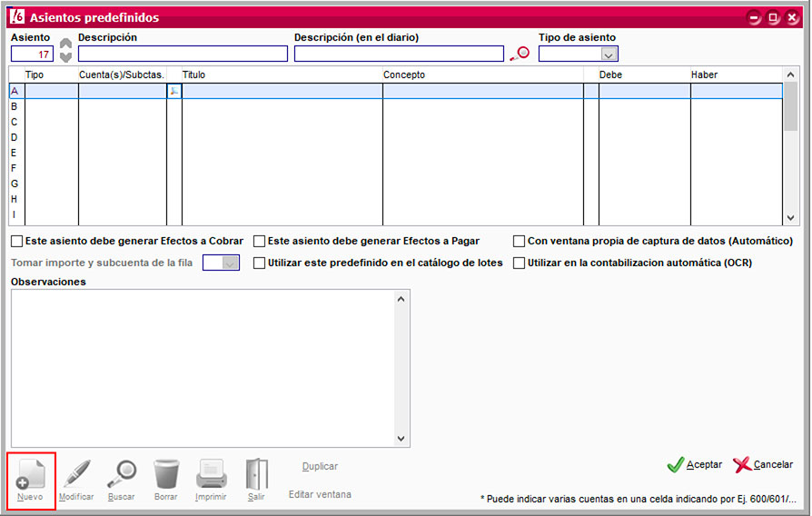
Task: Click the account lookup icon in row A
Action: 174,91
